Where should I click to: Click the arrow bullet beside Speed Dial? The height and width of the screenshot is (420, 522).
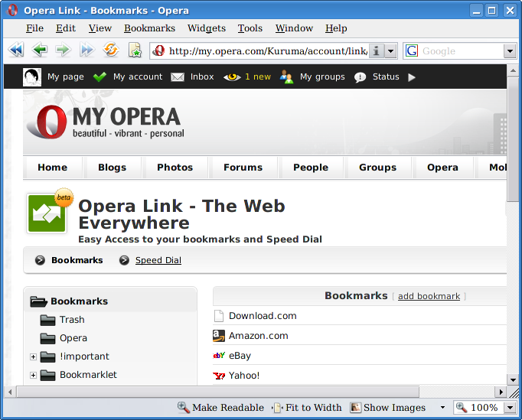124,260
